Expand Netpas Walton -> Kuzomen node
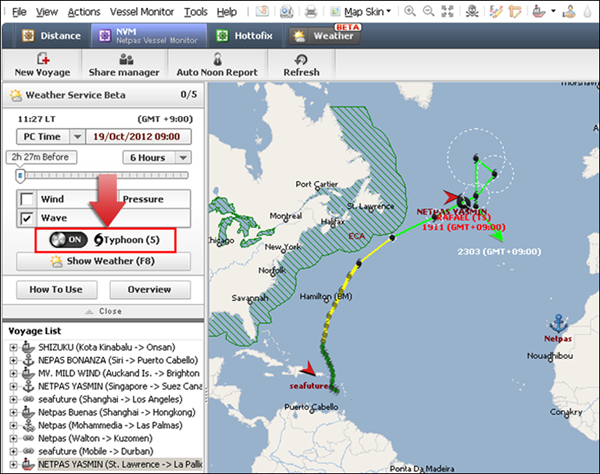Screen dimensions: 600x474 13,438
